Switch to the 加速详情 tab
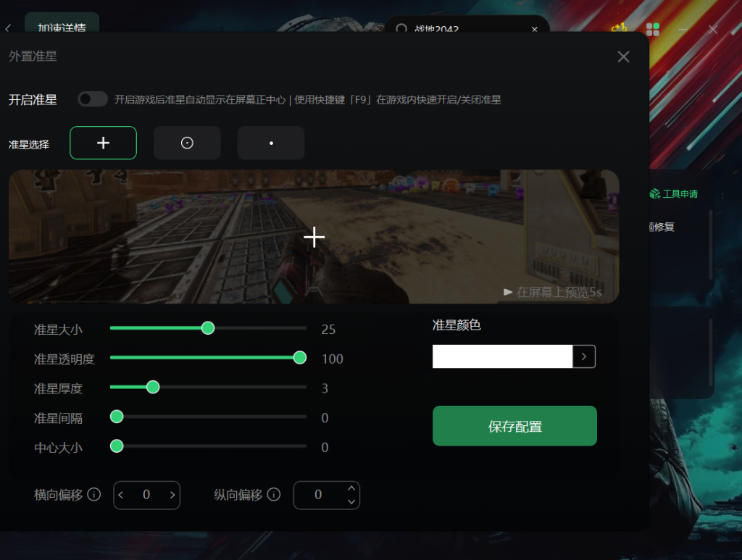This screenshot has height=560, width=742. (62, 28)
